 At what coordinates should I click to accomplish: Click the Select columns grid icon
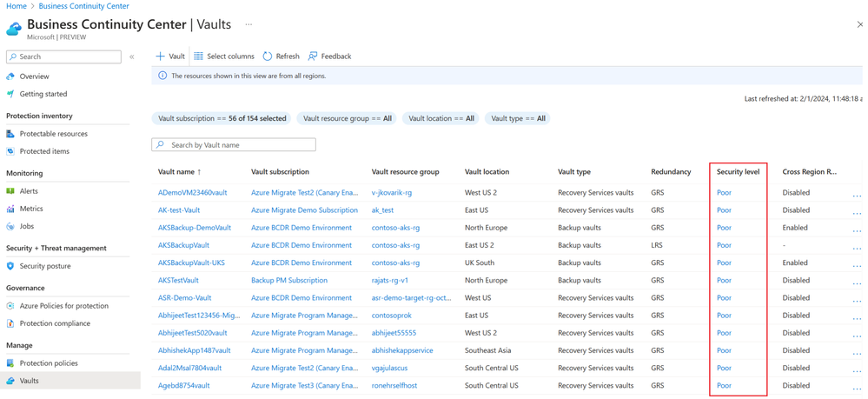(199, 56)
